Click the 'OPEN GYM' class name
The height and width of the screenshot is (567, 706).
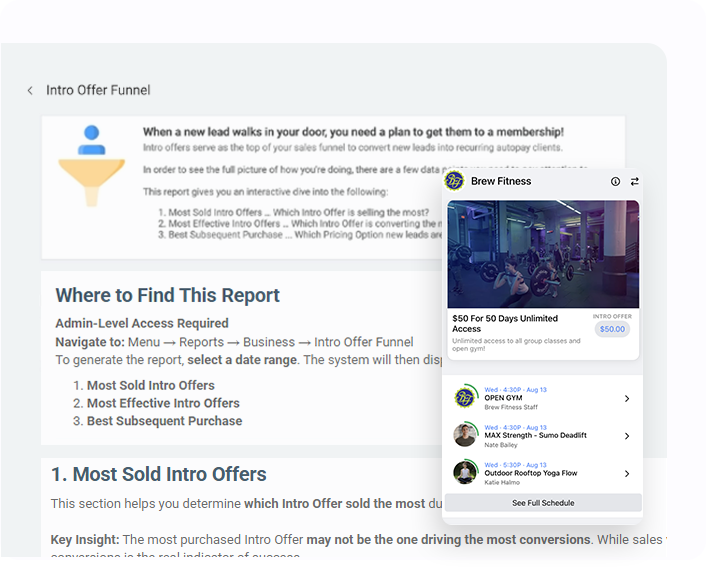coord(503,398)
